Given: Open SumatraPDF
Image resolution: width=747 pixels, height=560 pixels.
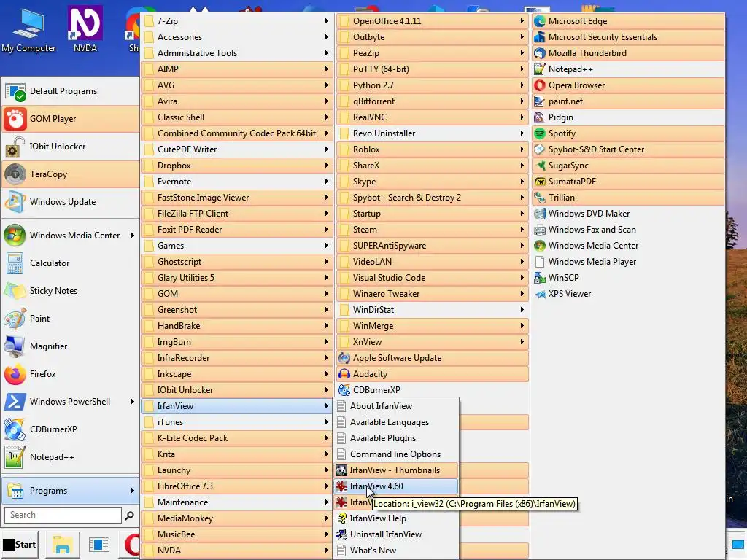Looking at the screenshot, I should pyautogui.click(x=628, y=182).
